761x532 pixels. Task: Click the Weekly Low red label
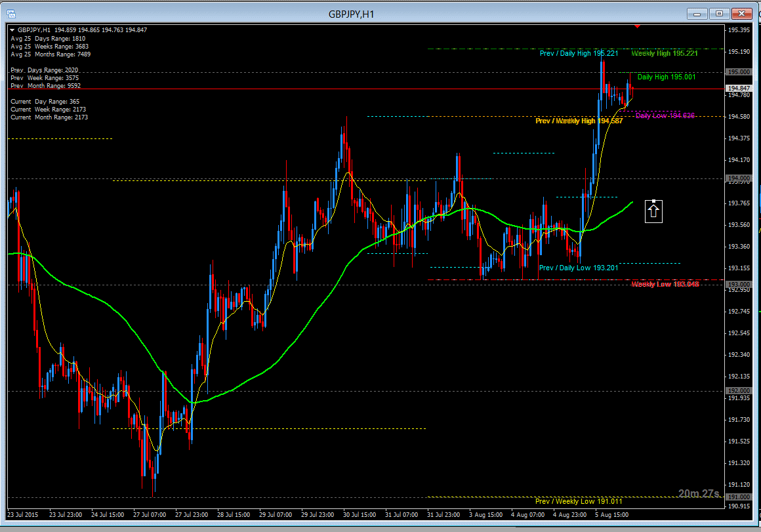(665, 284)
